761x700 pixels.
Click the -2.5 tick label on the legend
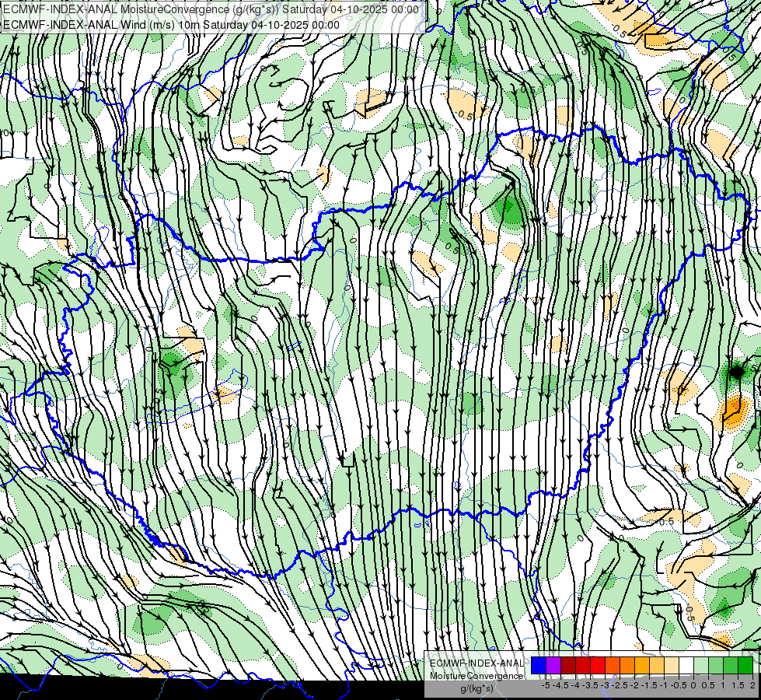(x=620, y=685)
